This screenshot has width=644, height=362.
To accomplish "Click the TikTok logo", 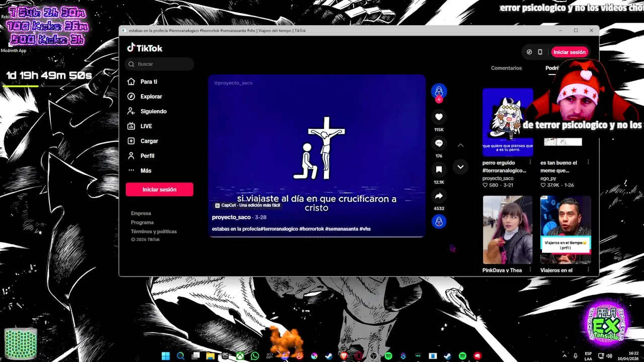I will click(x=144, y=48).
